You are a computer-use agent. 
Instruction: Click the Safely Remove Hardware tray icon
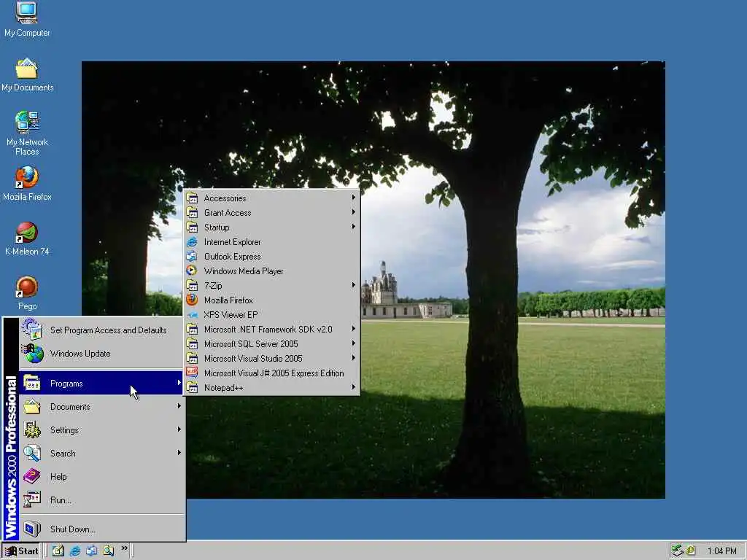678,551
